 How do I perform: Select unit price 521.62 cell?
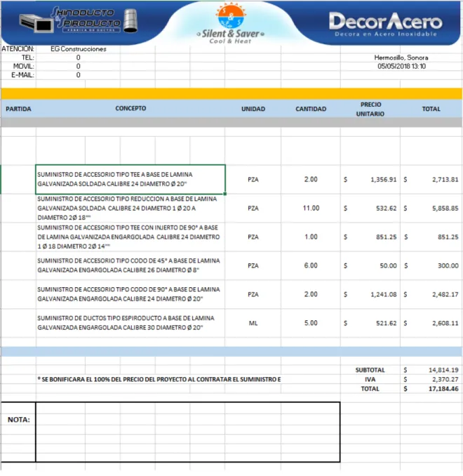click(x=370, y=324)
